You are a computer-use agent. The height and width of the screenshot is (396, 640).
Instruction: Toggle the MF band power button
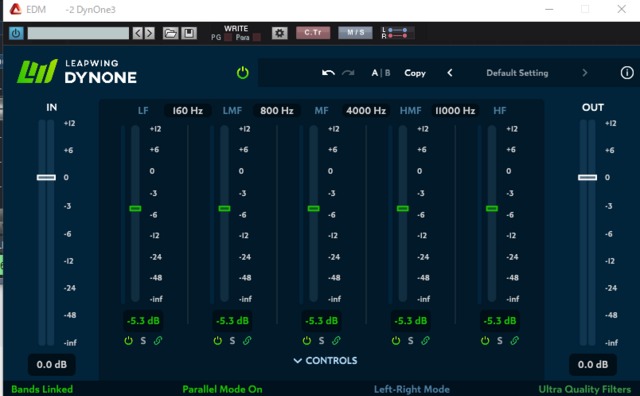coord(307,340)
